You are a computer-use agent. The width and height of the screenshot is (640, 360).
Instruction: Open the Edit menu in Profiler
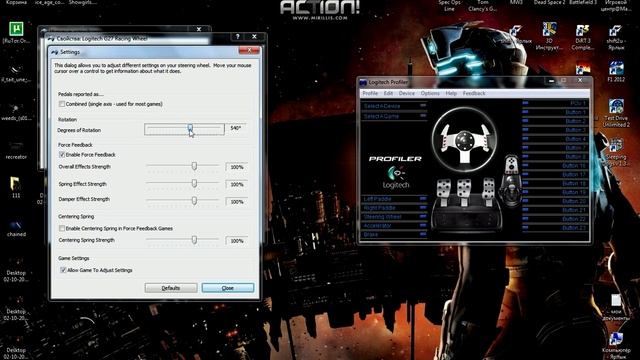click(x=388, y=93)
